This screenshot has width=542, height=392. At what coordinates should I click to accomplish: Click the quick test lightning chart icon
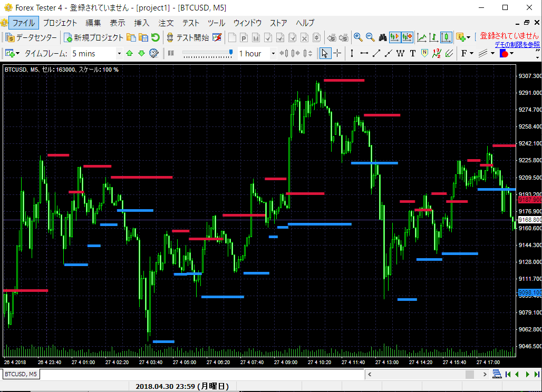click(x=217, y=37)
